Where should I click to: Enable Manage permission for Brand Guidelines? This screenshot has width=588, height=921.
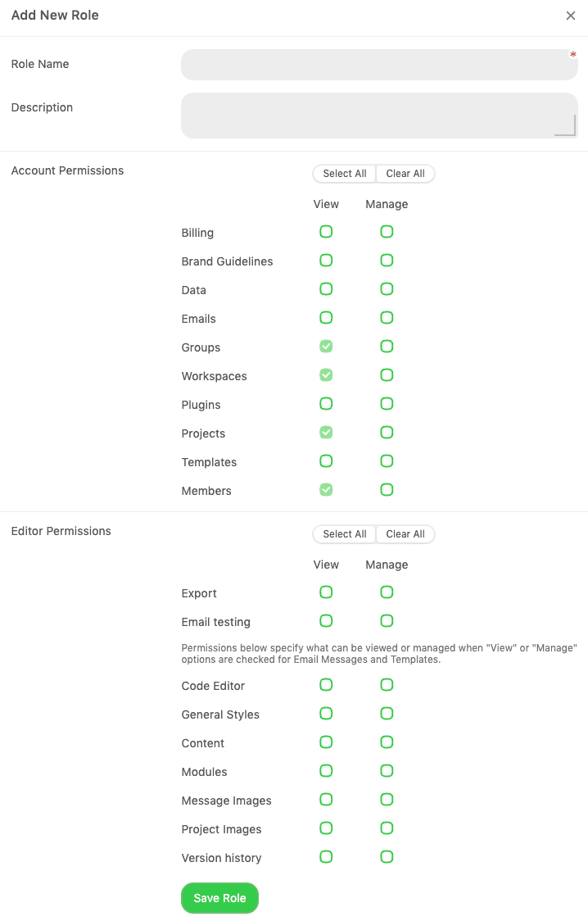click(x=387, y=261)
